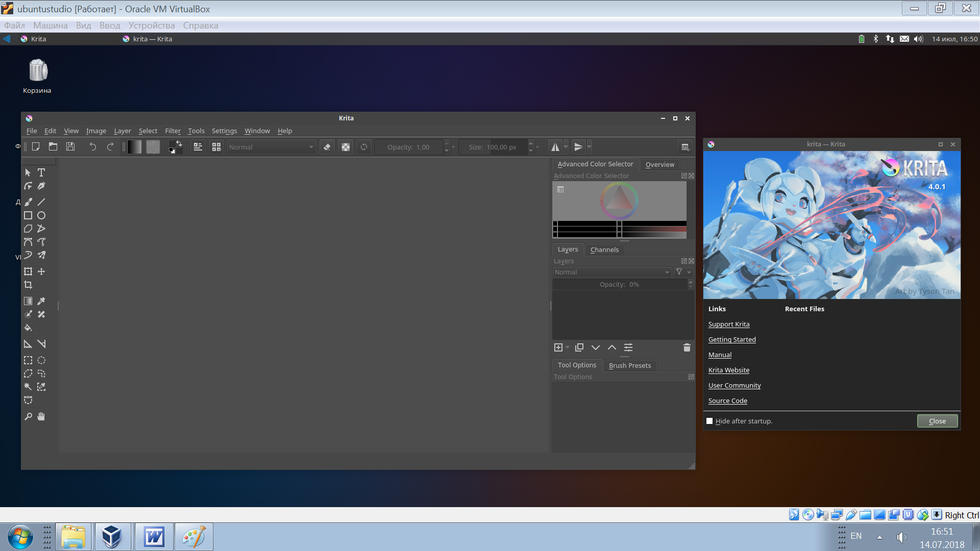Select the Line tool
Screen dimensions: 980x551
(41, 202)
